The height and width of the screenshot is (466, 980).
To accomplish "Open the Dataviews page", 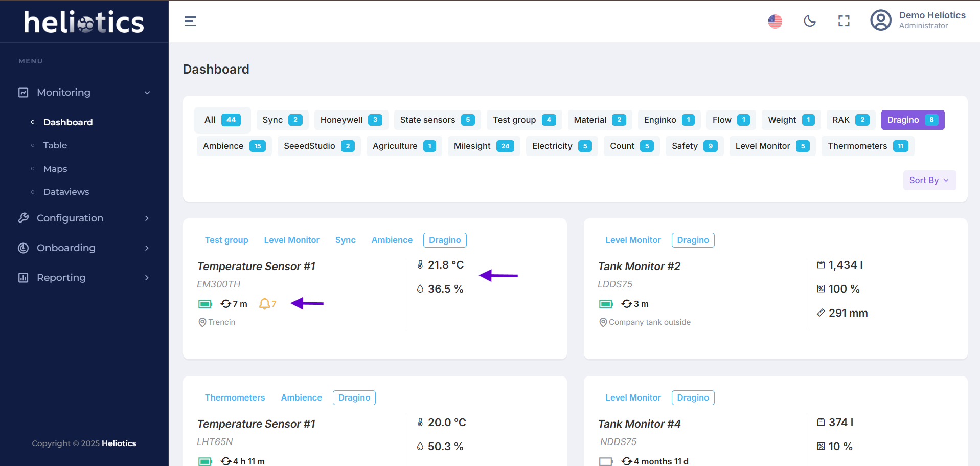I will [66, 192].
